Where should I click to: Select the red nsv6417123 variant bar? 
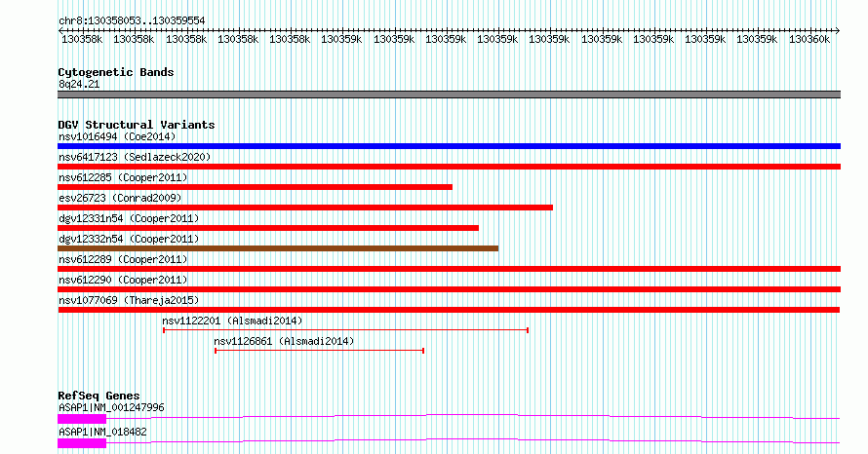449,167
